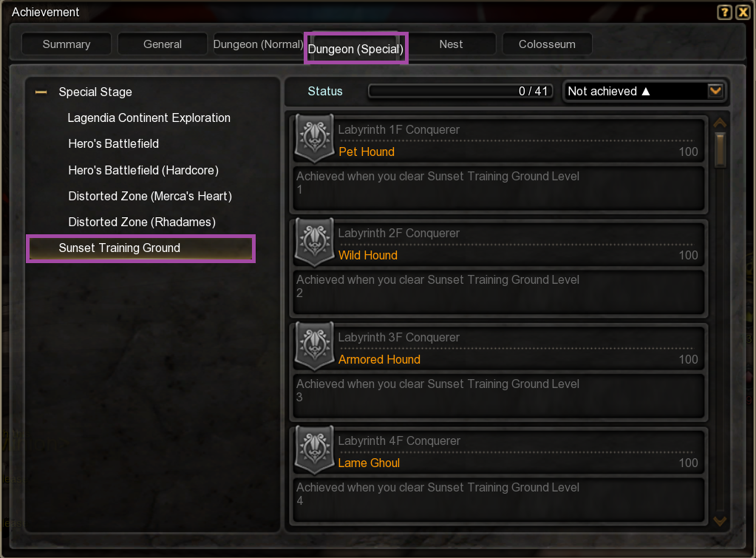756x558 pixels.
Task: Select Distorted Zone (Merca's Heart)
Action: [x=150, y=197]
